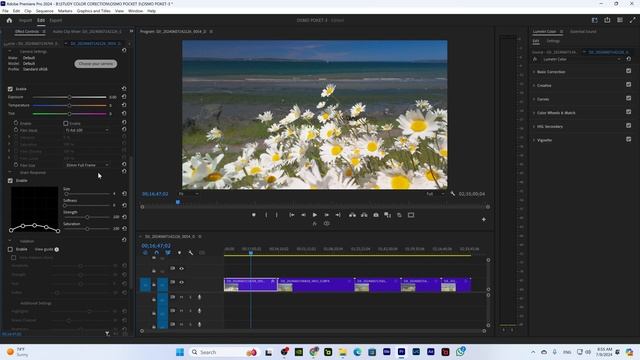Viewport: 640px width, 360px height.
Task: Click the Play button in Program Monitor
Action: (x=315, y=215)
